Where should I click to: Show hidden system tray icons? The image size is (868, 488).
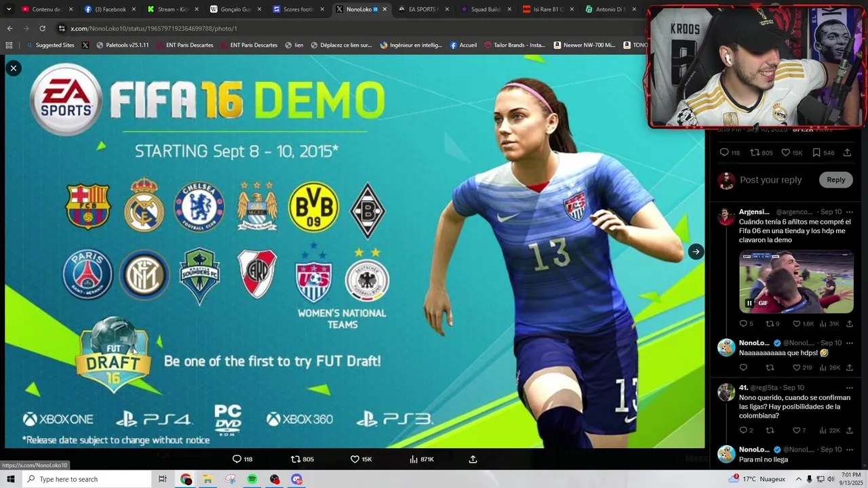pos(798,479)
